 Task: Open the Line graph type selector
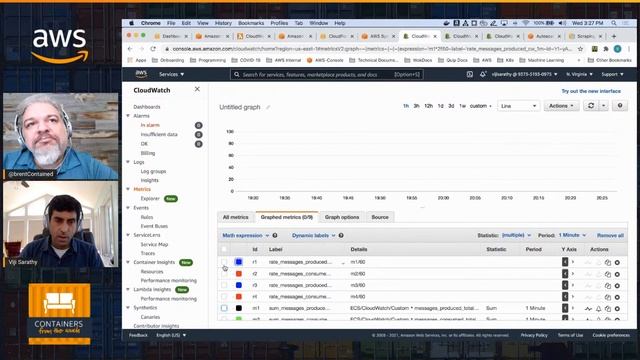tap(518, 106)
